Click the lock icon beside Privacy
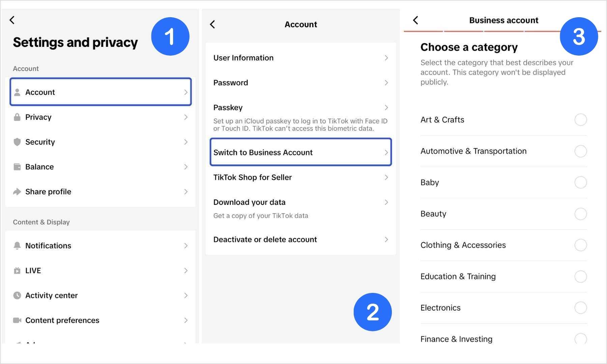Image resolution: width=607 pixels, height=364 pixels. (17, 117)
